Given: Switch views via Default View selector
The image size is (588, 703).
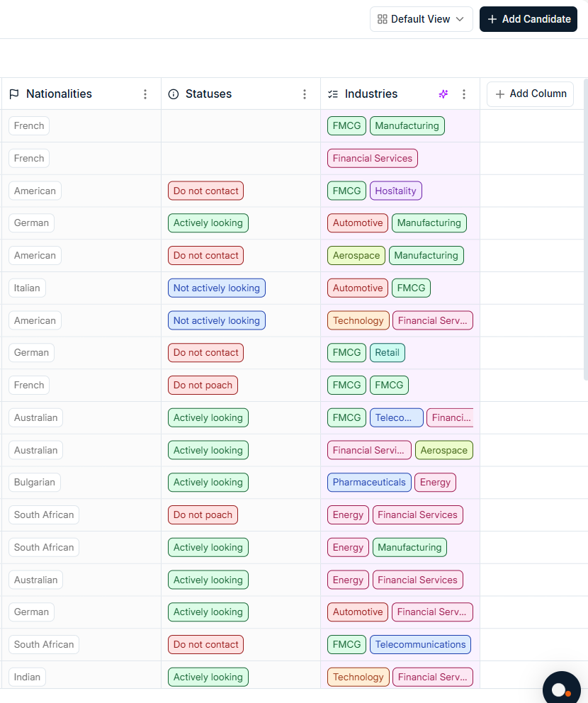Looking at the screenshot, I should (421, 19).
